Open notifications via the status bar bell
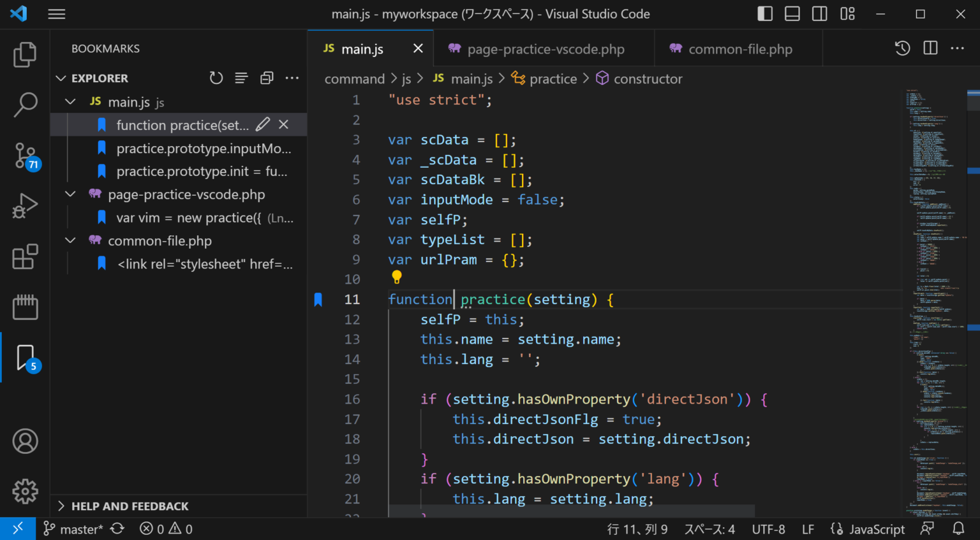Image resolution: width=980 pixels, height=540 pixels. 958,529
